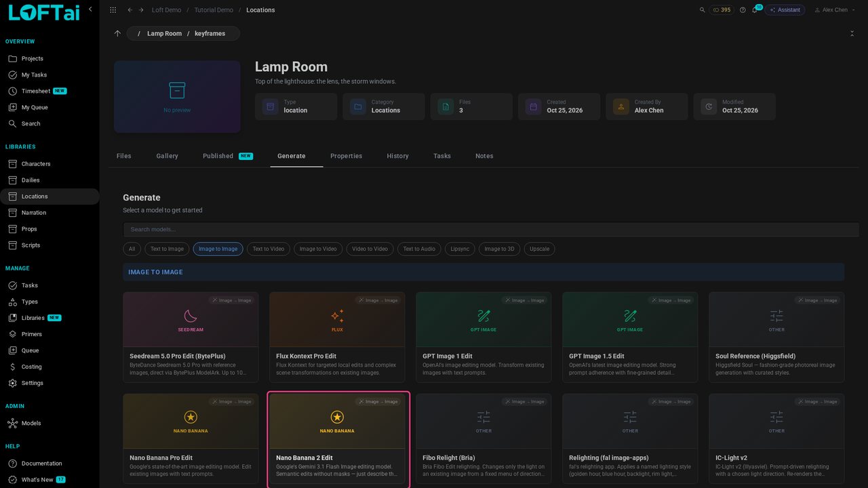Image resolution: width=868 pixels, height=488 pixels.
Task: Select the Image to Video filter chip
Action: pos(318,249)
